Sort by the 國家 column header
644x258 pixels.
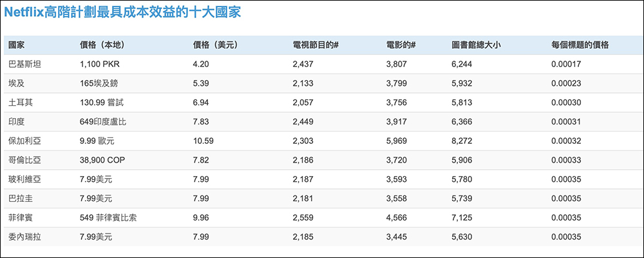pos(17,45)
